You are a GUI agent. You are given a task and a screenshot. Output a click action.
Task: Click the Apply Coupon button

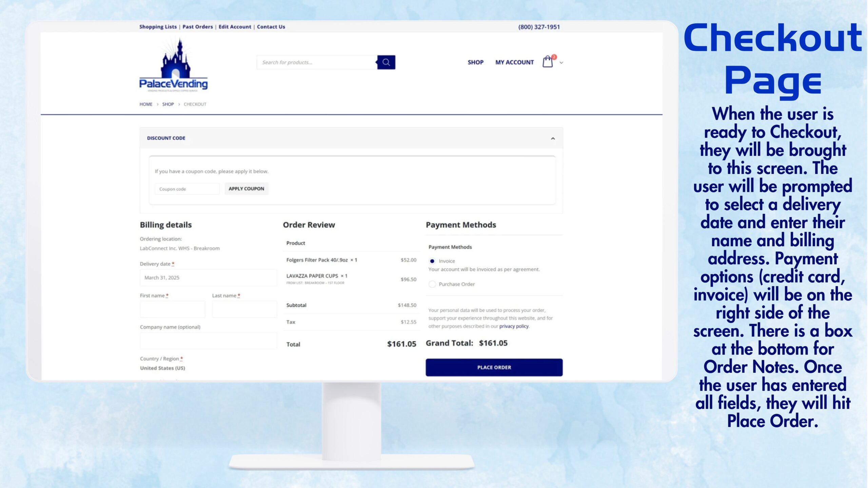tap(246, 189)
